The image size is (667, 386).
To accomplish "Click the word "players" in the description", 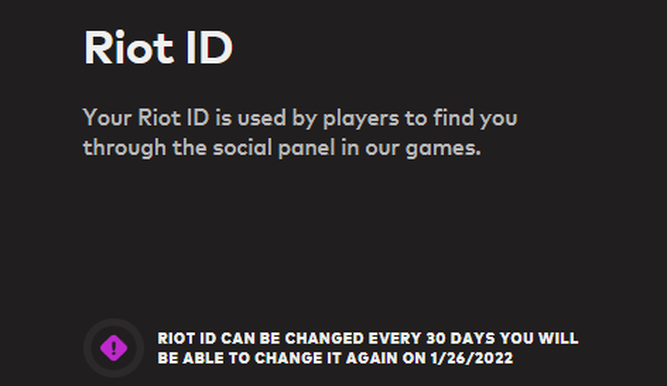I will pos(361,118).
